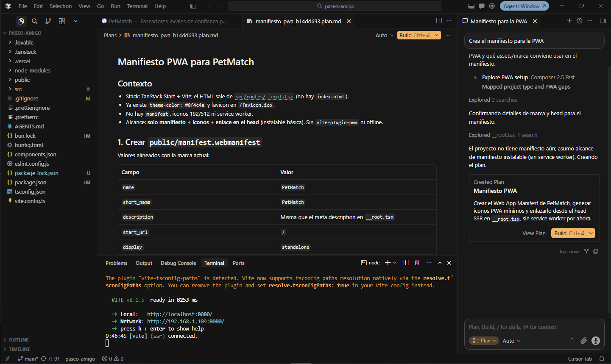This screenshot has width=611, height=364.
Task: Open Cursor settings gear in title bar
Action: tap(492, 6)
